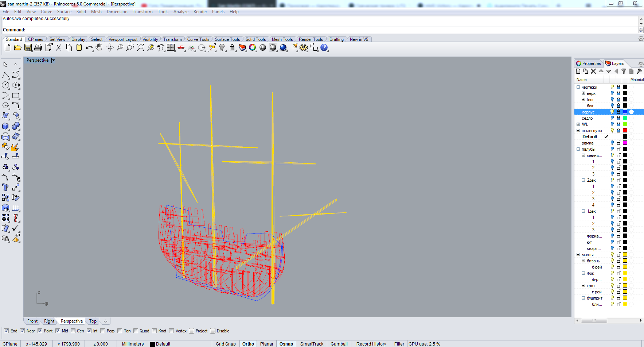Click the Gumball status bar button
This screenshot has width=644, height=347.
[x=339, y=344]
